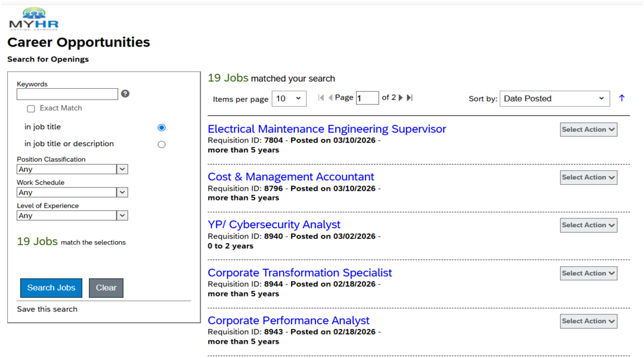Select 'in job title or description' radio
This screenshot has height=358, width=644.
click(x=162, y=144)
